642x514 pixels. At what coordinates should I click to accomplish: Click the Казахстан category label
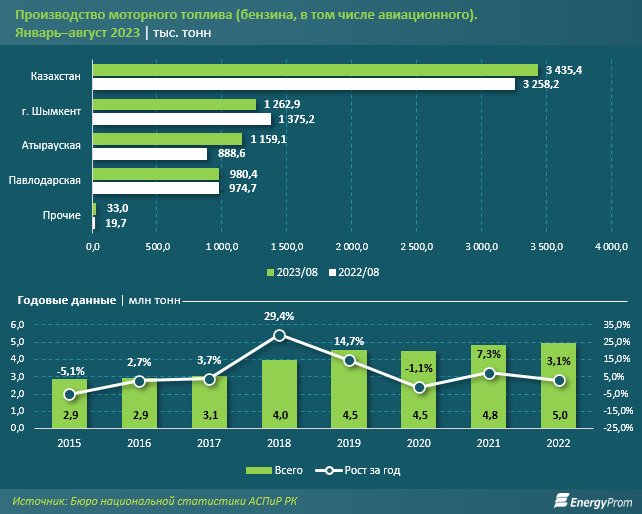coord(56,76)
